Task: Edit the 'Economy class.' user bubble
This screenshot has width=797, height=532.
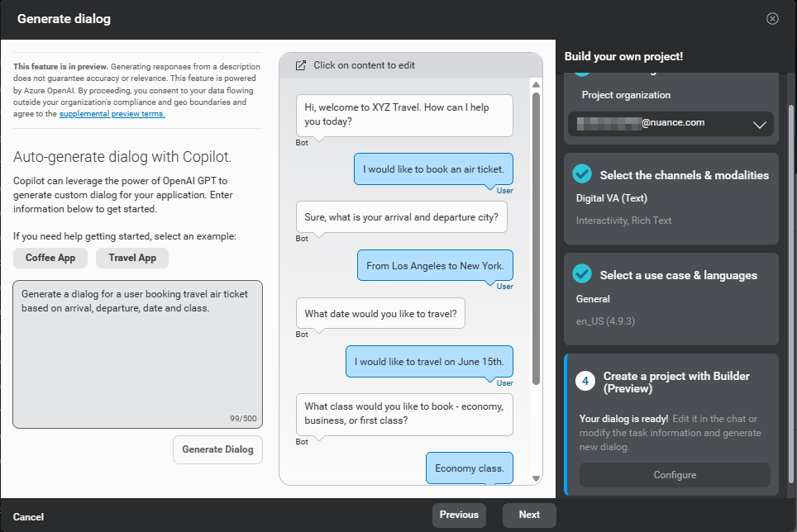Action: pos(469,467)
